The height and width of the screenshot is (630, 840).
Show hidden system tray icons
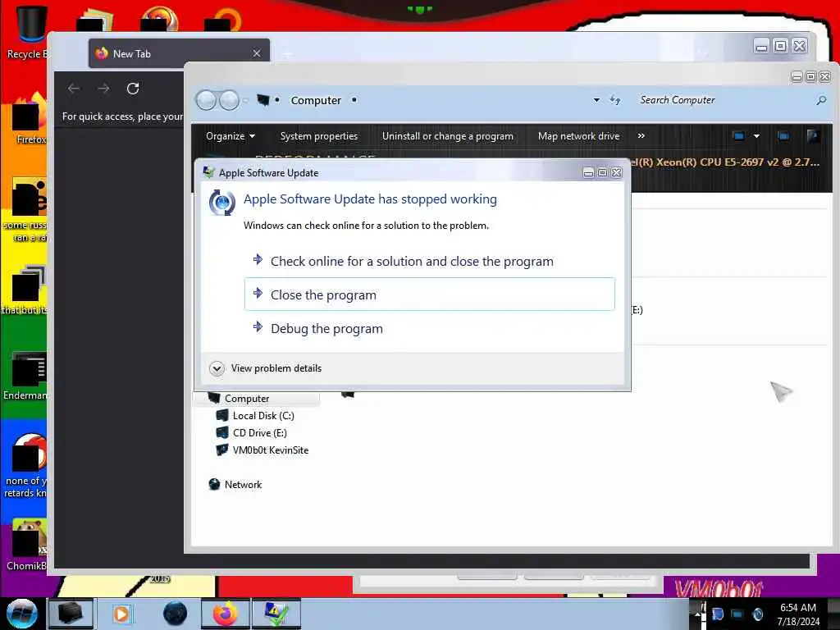pyautogui.click(x=697, y=614)
